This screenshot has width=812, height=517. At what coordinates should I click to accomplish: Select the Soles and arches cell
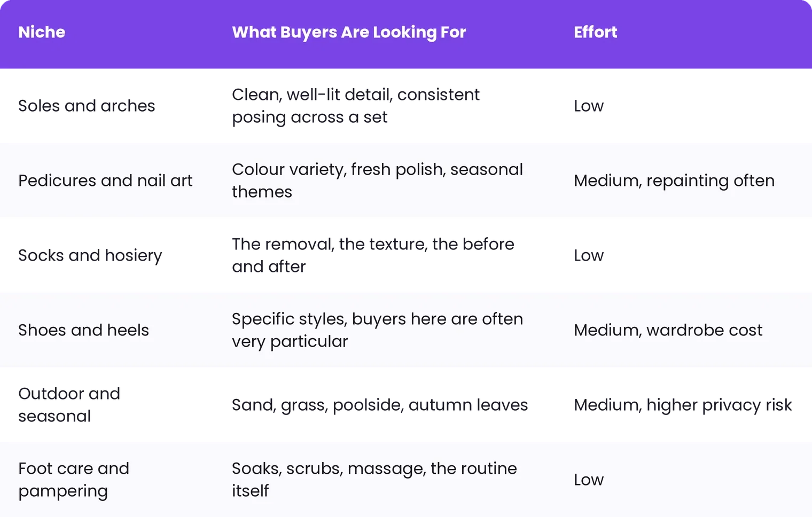tap(87, 106)
